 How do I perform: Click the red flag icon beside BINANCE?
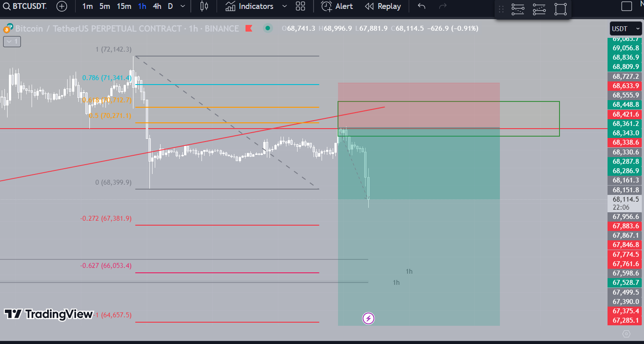pos(249,28)
